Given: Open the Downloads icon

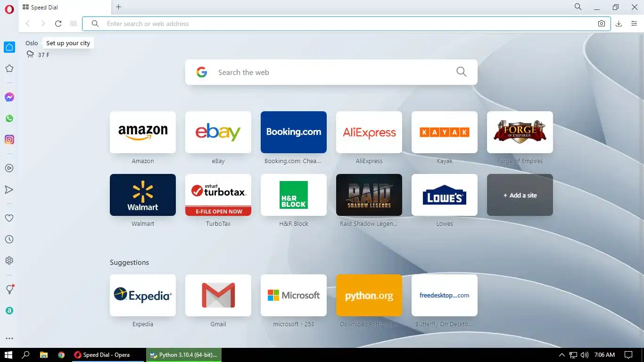Looking at the screenshot, I should pyautogui.click(x=619, y=24).
